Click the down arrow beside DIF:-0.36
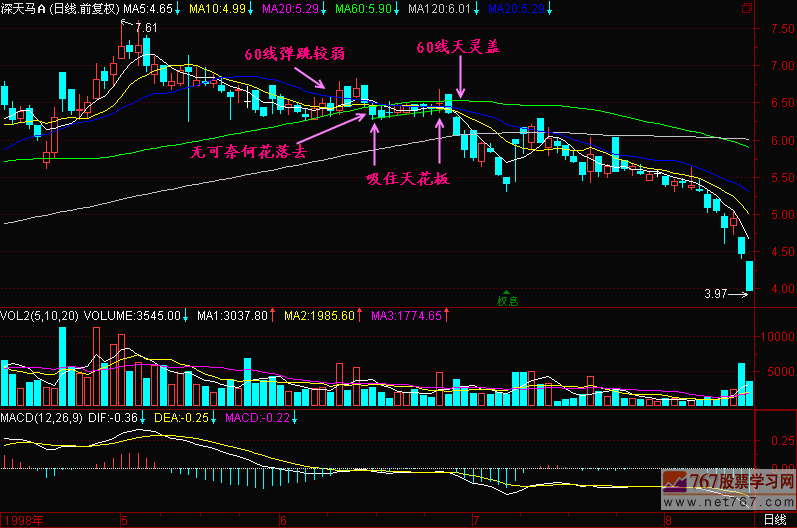 click(x=144, y=417)
